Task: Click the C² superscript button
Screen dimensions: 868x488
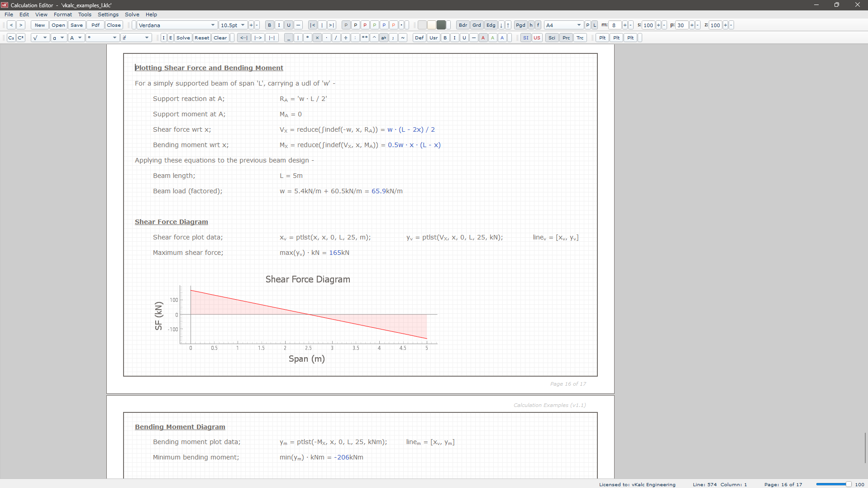Action: [x=21, y=38]
